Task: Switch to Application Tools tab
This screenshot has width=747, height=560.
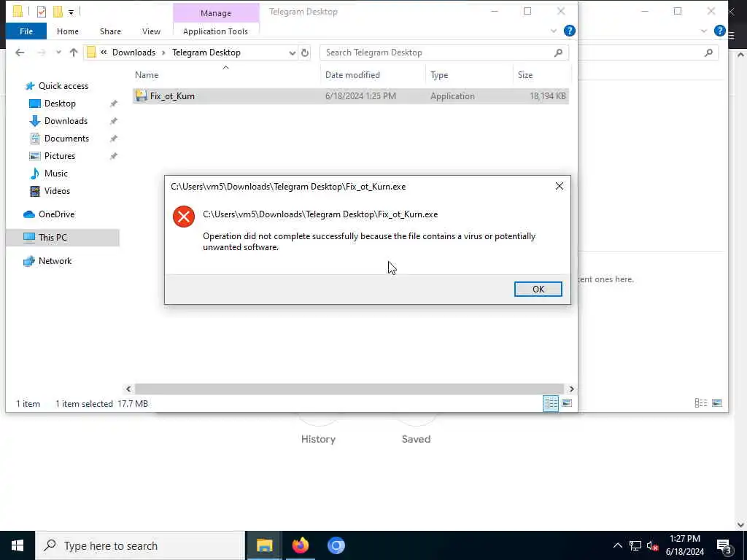Action: pyautogui.click(x=215, y=31)
